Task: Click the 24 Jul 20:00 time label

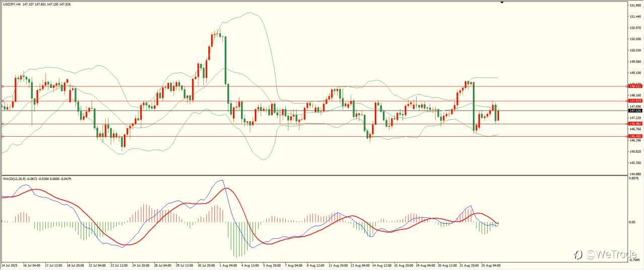Action: [x=141, y=265]
